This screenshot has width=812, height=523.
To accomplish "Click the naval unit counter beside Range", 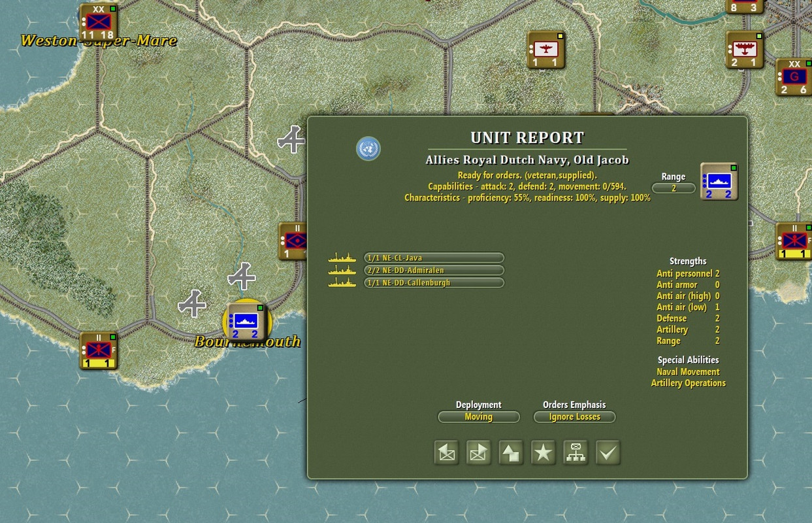I will coord(719,181).
